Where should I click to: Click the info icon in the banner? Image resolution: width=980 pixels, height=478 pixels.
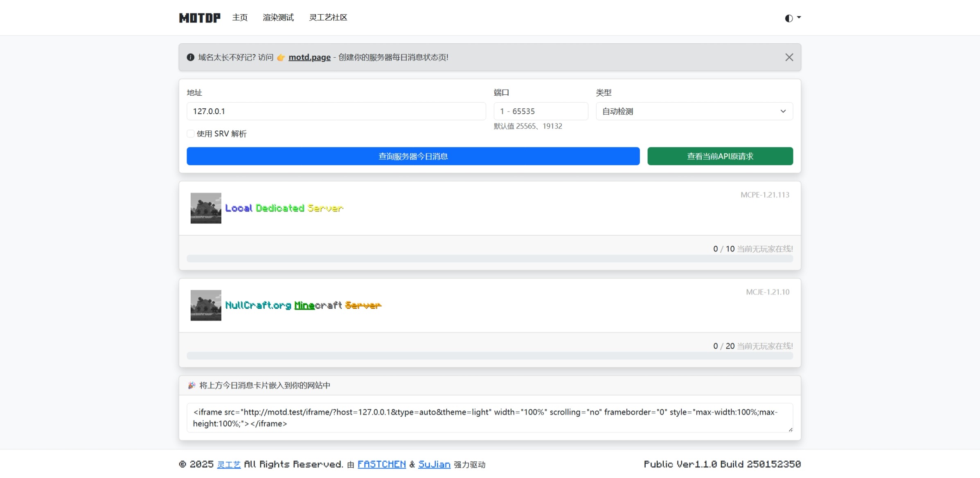tap(190, 57)
